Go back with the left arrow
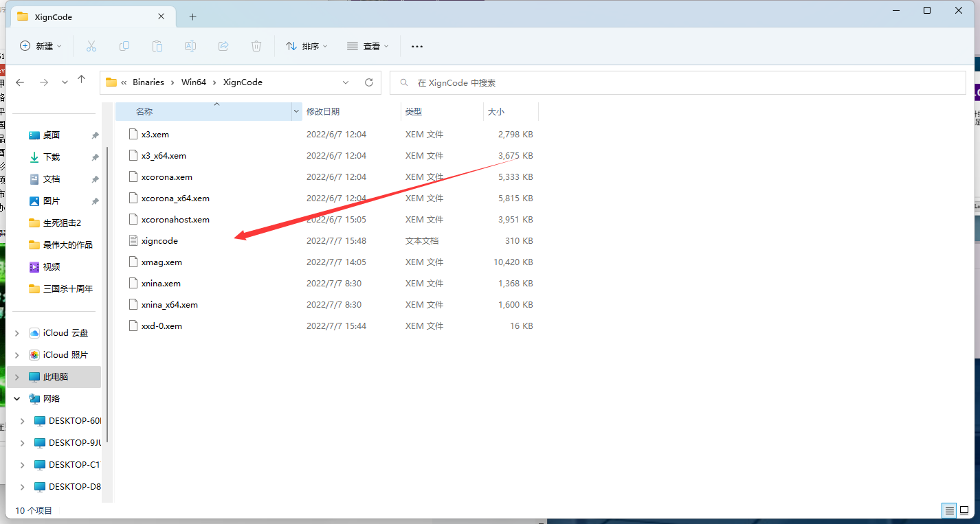Screen dimensions: 980x524 (20, 82)
